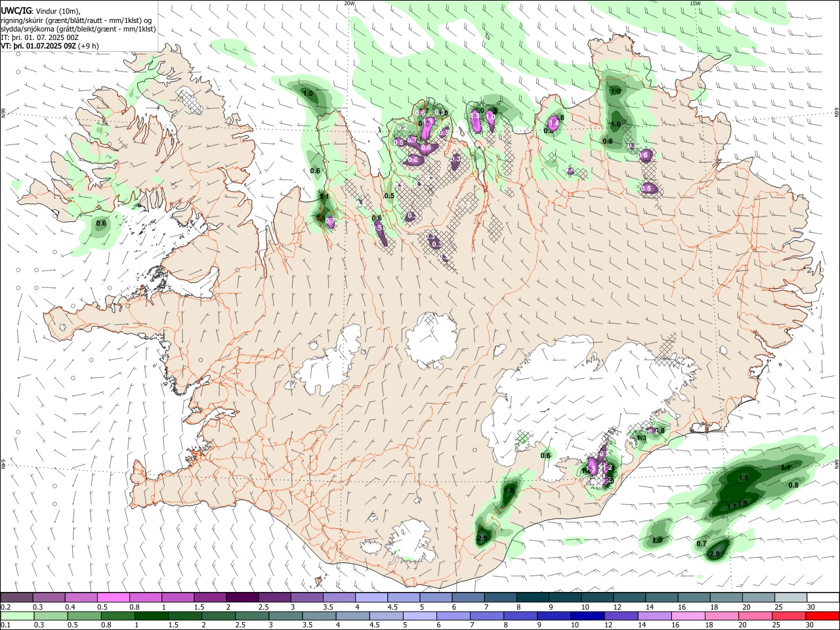
Task: Click the 1.7 rainfall value offshore southeast
Action: (x=732, y=507)
